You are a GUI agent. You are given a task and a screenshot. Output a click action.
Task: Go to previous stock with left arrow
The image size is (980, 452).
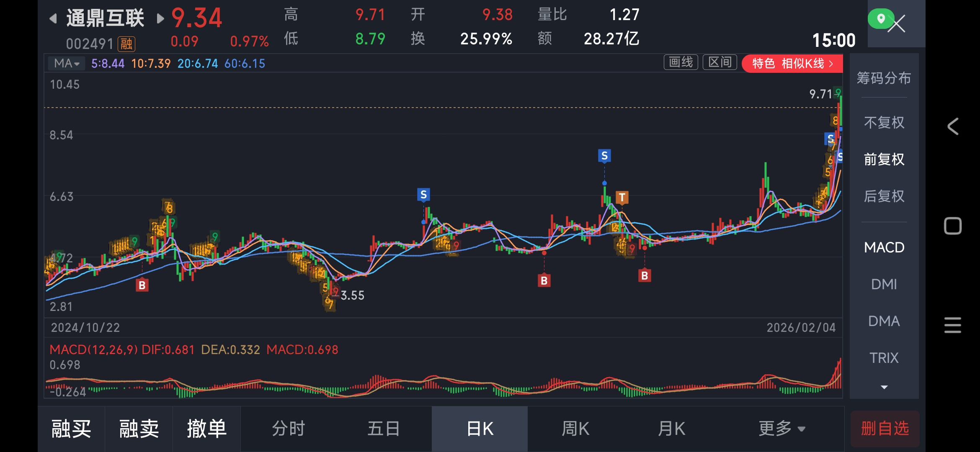pos(53,18)
